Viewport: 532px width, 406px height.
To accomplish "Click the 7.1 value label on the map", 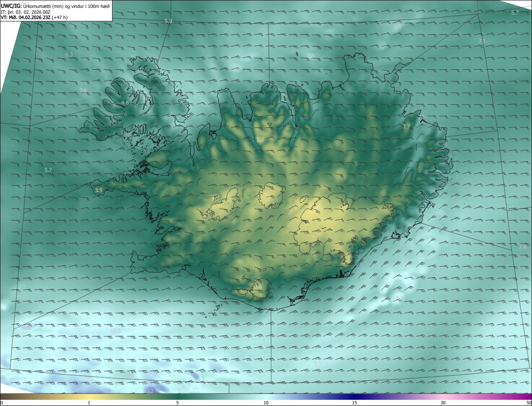I will [x=482, y=41].
